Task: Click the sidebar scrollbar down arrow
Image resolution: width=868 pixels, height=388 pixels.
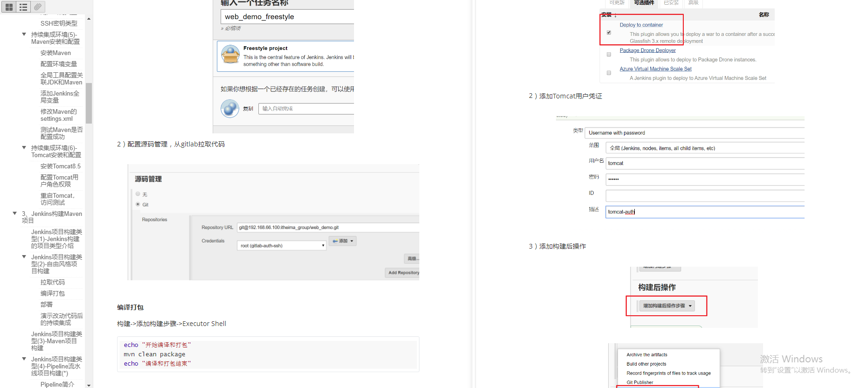Action: point(89,385)
